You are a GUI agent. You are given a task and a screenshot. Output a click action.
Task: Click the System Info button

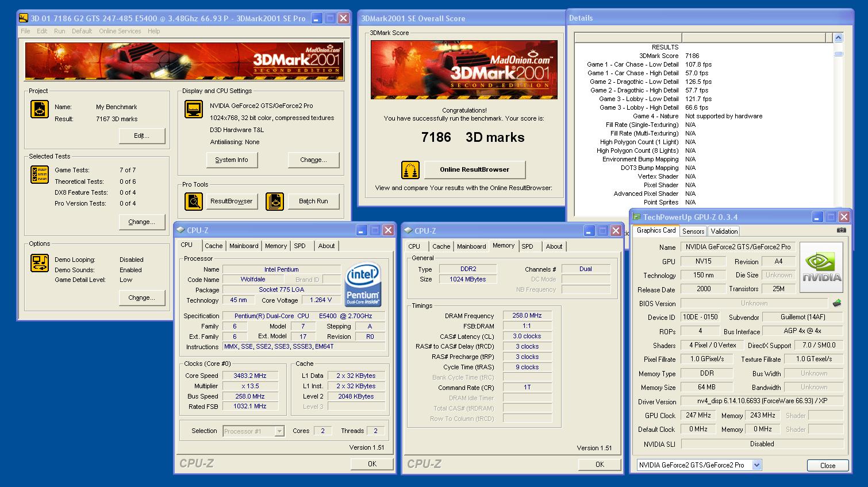(x=232, y=160)
